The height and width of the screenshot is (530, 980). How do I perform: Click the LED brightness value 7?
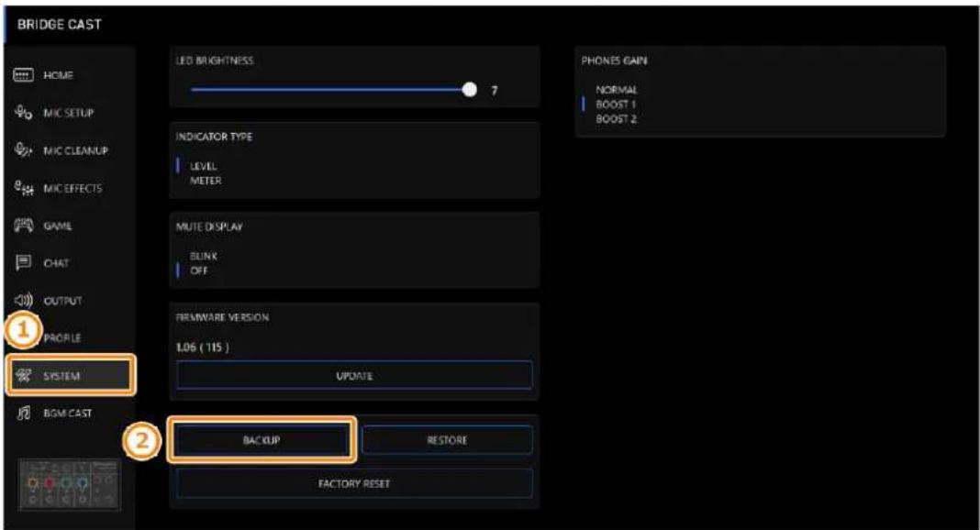coord(495,91)
